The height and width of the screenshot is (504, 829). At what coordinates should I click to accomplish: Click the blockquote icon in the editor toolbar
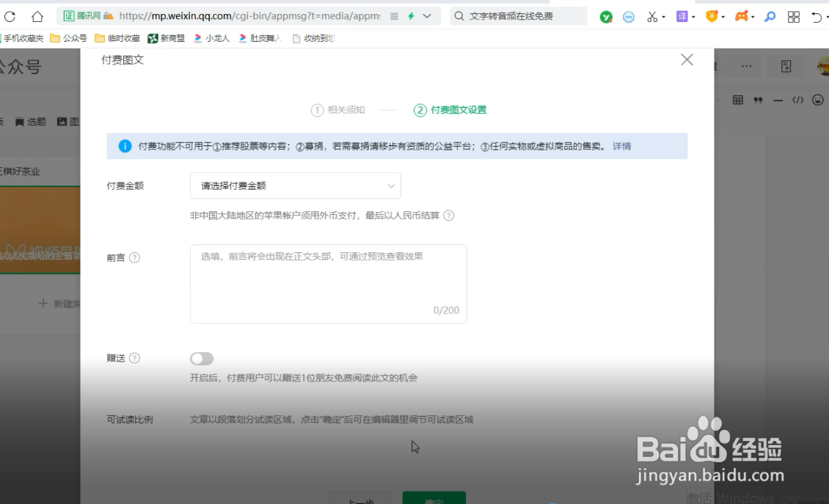point(758,99)
